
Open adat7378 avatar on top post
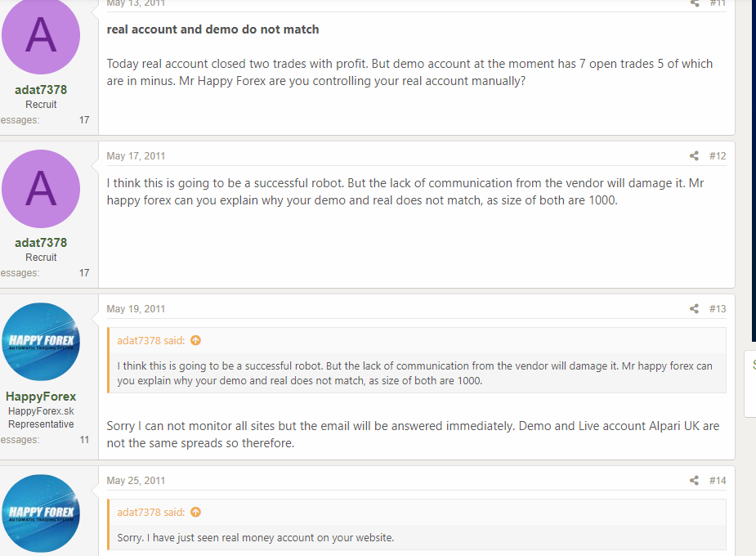[x=41, y=36]
